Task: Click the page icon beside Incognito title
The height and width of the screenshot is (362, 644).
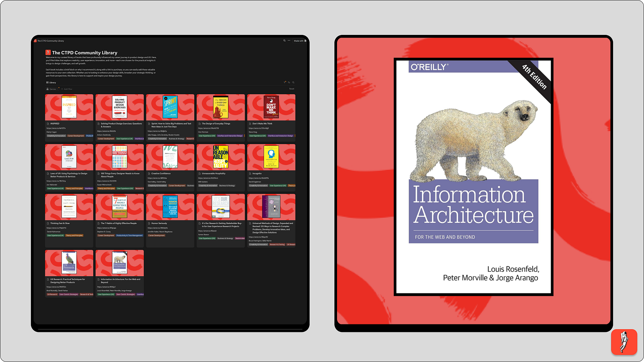Action: click(250, 174)
